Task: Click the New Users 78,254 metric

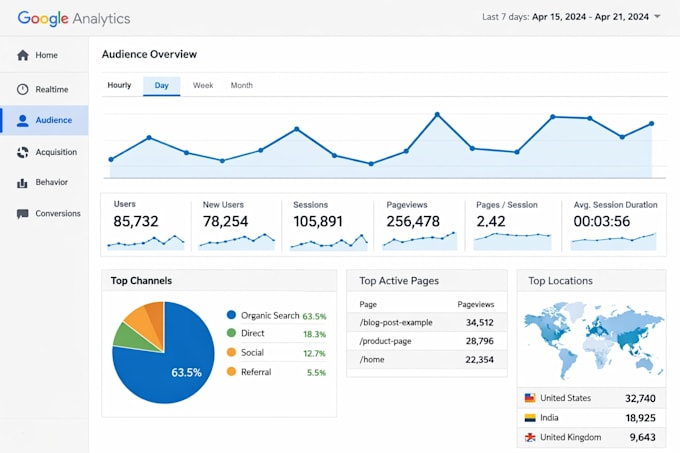Action: 236,225
